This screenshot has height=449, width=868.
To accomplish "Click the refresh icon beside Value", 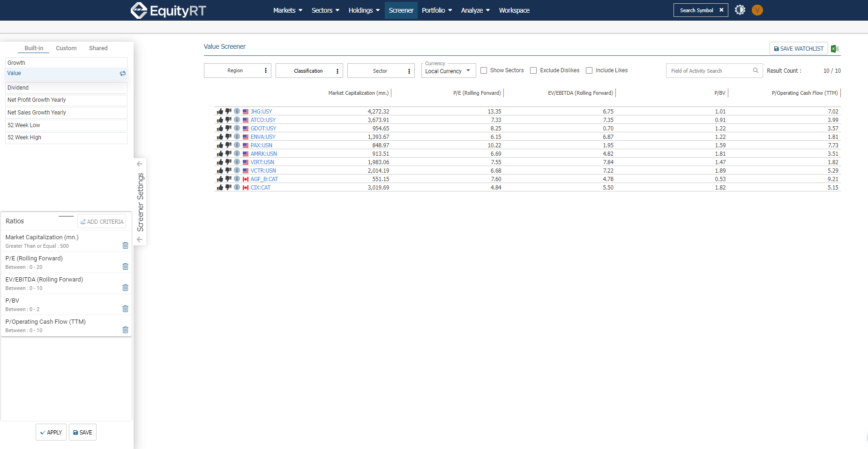I will point(123,74).
